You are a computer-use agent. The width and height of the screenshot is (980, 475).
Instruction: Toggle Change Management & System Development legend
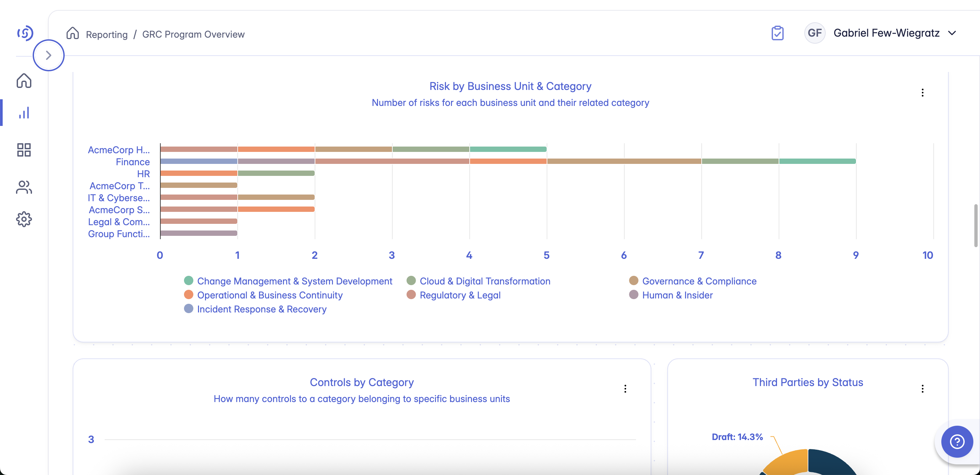point(294,281)
